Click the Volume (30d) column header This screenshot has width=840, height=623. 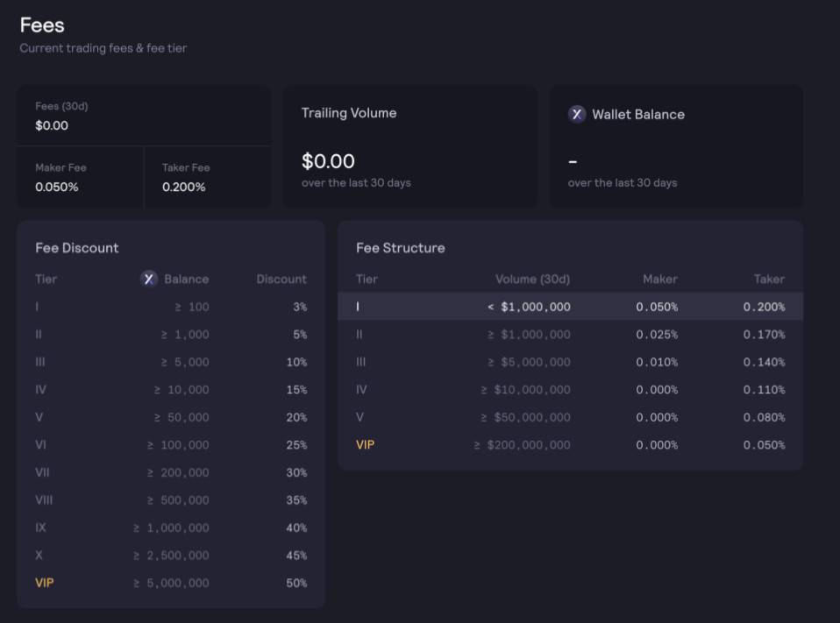click(532, 279)
